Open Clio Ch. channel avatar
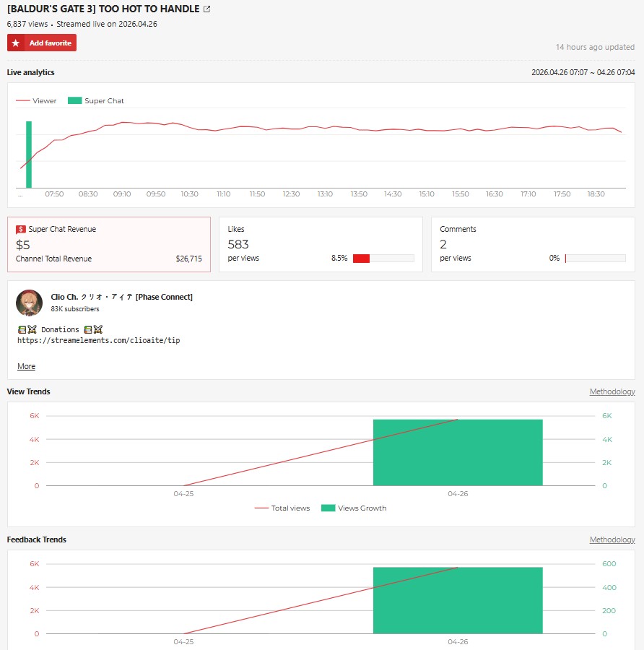 point(29,303)
